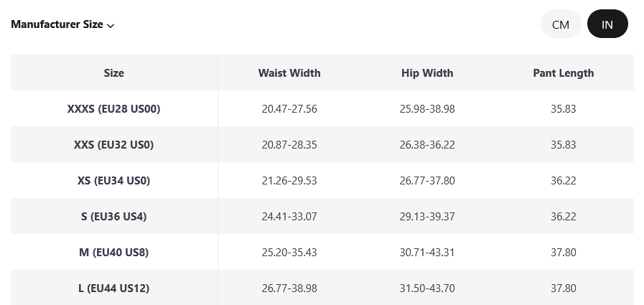Click waist width value 24.41-33.07
Screen dimensions: 644x305
pyautogui.click(x=289, y=217)
